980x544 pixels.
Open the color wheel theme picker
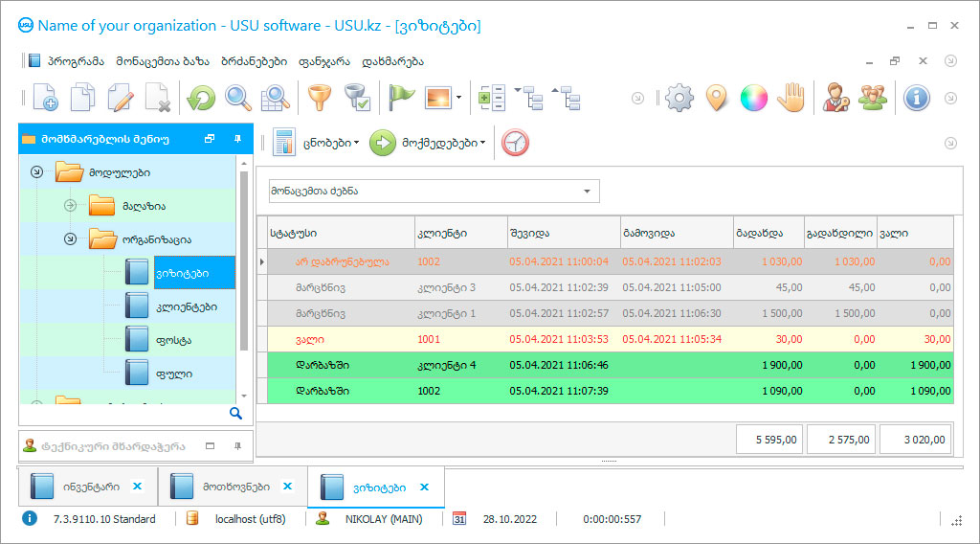point(754,98)
